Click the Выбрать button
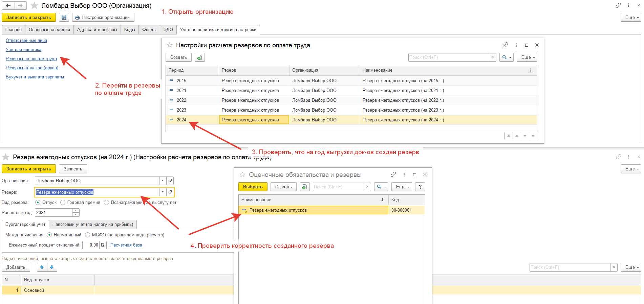This screenshot has height=304, width=644. [x=253, y=187]
